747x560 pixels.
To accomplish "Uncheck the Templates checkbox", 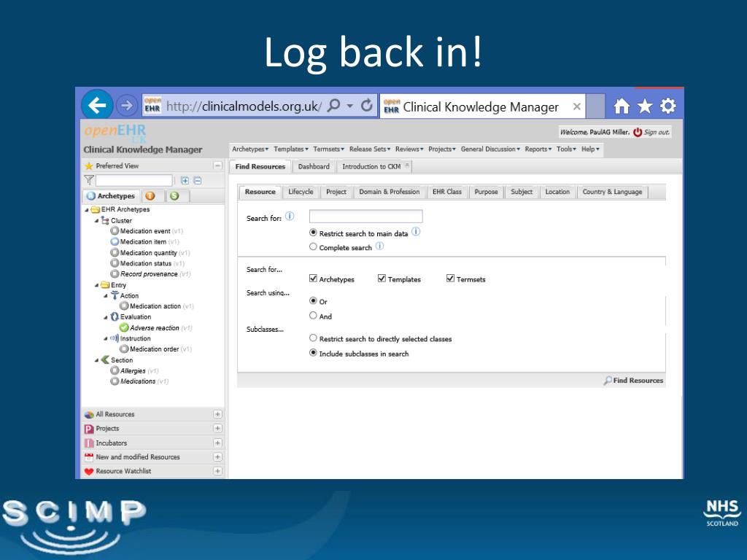I will point(382,279).
